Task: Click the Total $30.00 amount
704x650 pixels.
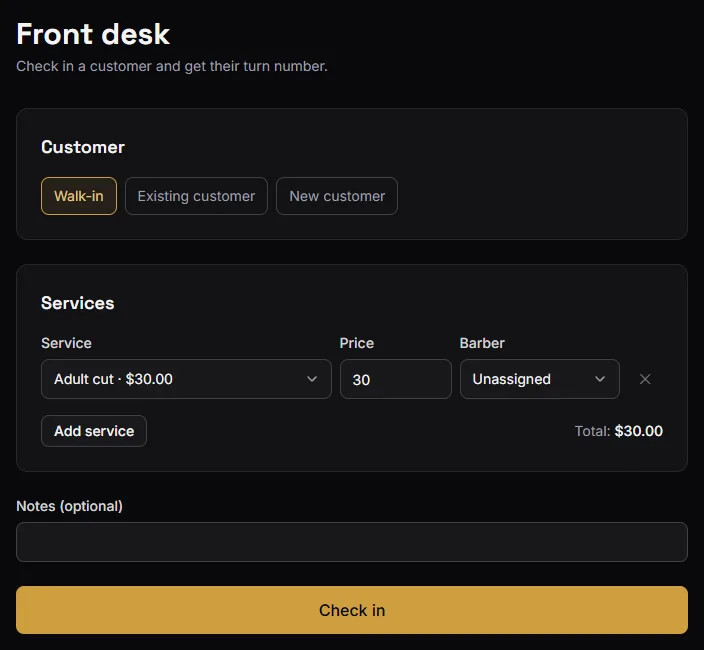Action: click(x=619, y=431)
